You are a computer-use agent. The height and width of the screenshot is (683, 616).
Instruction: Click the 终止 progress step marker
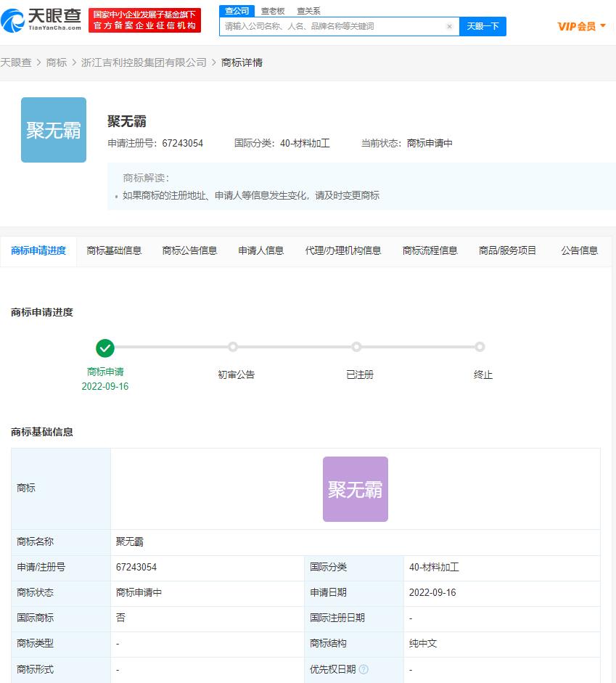pyautogui.click(x=480, y=347)
